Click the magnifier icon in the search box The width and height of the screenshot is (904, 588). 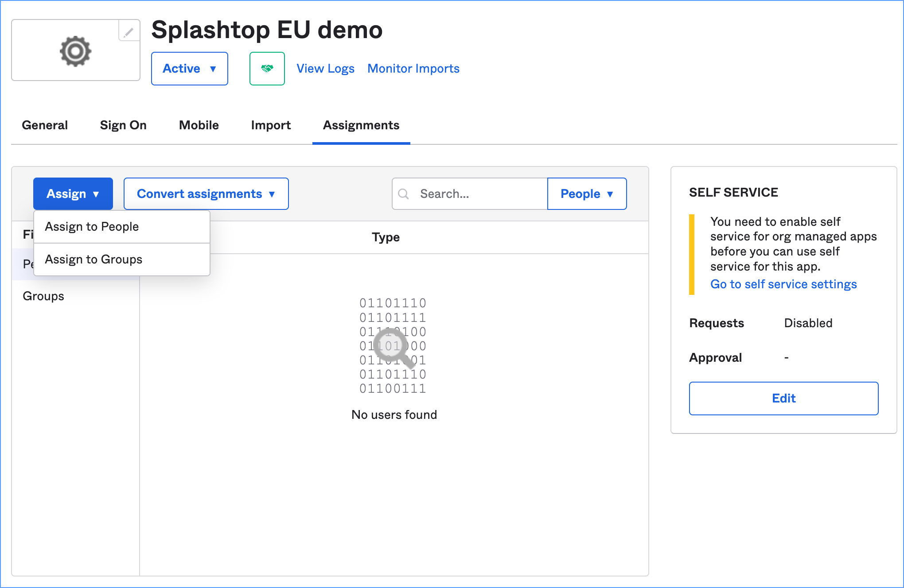click(x=403, y=194)
